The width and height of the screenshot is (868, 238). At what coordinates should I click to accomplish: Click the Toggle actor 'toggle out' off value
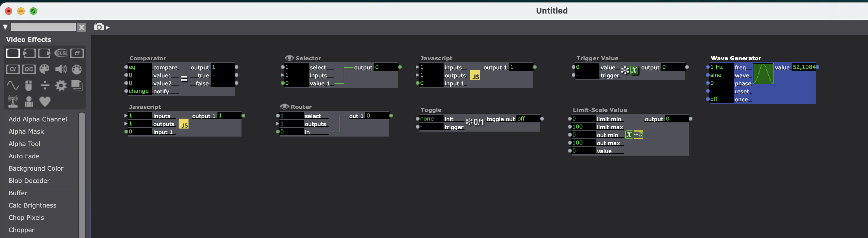[x=528, y=119]
